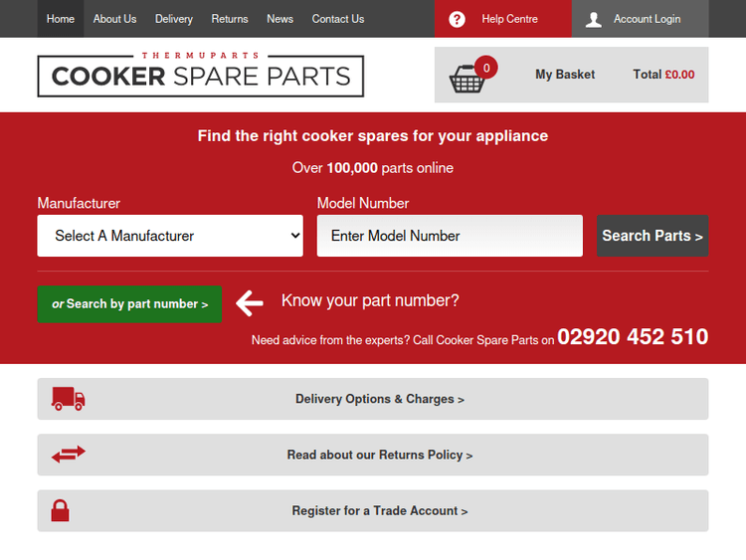Expand the Select A Manufacturer dropdown
The width and height of the screenshot is (746, 560).
[170, 236]
